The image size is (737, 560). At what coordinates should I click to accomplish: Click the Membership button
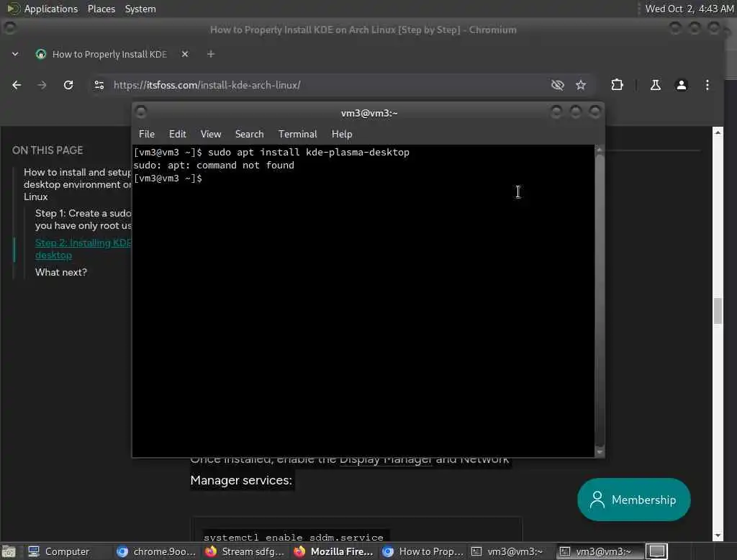click(633, 500)
